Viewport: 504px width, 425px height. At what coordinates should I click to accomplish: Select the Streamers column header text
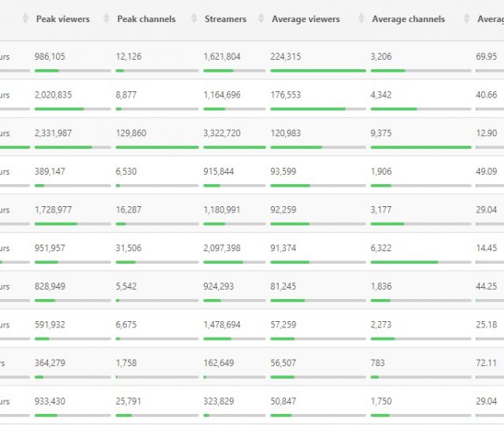tap(224, 19)
